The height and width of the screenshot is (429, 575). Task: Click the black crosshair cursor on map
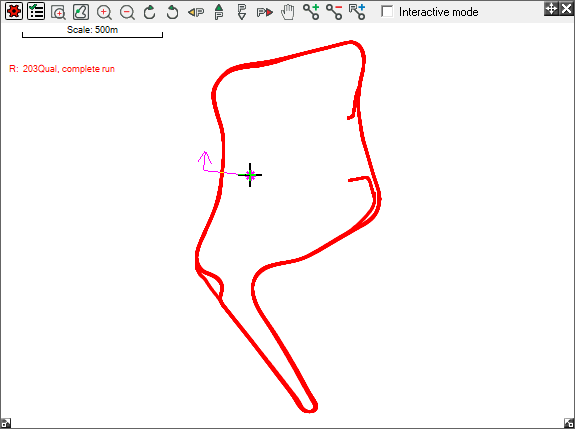(x=250, y=175)
